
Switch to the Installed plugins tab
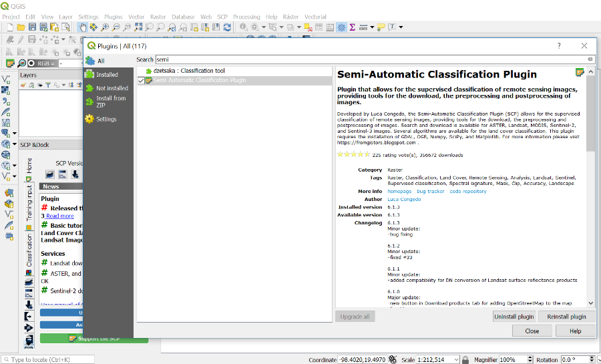(x=108, y=75)
